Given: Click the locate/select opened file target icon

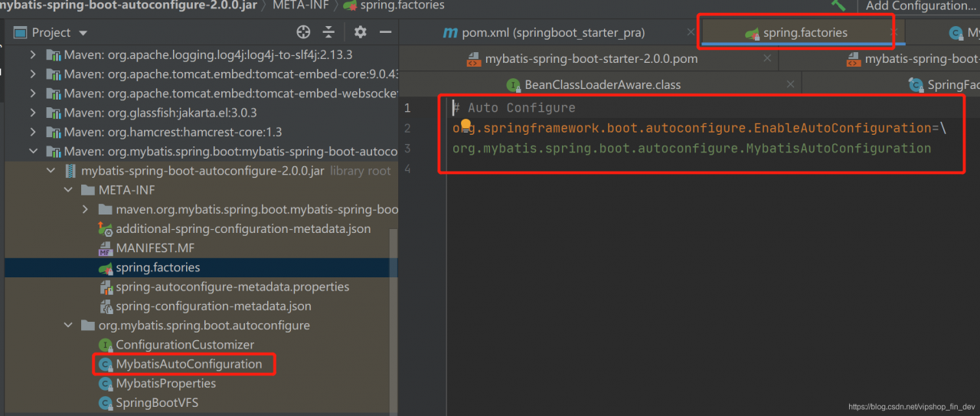Looking at the screenshot, I should [x=303, y=32].
